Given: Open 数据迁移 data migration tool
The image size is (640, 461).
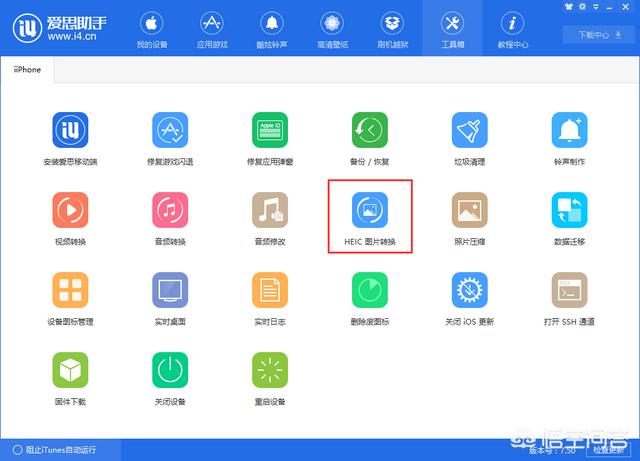Looking at the screenshot, I should [570, 210].
